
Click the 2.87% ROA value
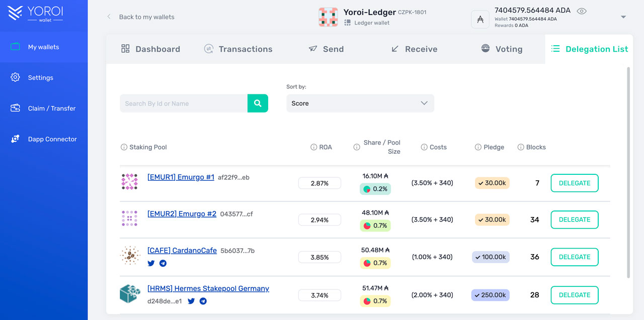click(x=319, y=183)
